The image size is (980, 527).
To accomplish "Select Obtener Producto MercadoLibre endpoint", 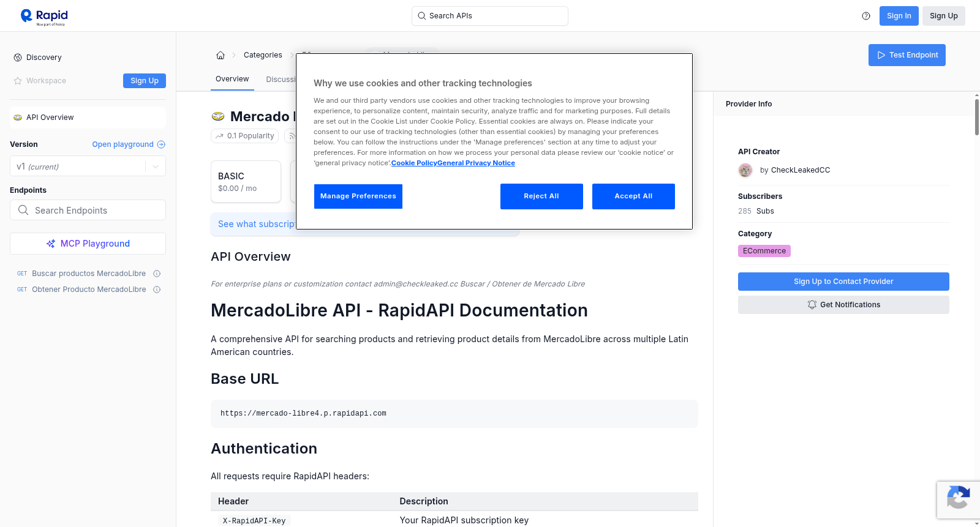I will click(x=88, y=290).
